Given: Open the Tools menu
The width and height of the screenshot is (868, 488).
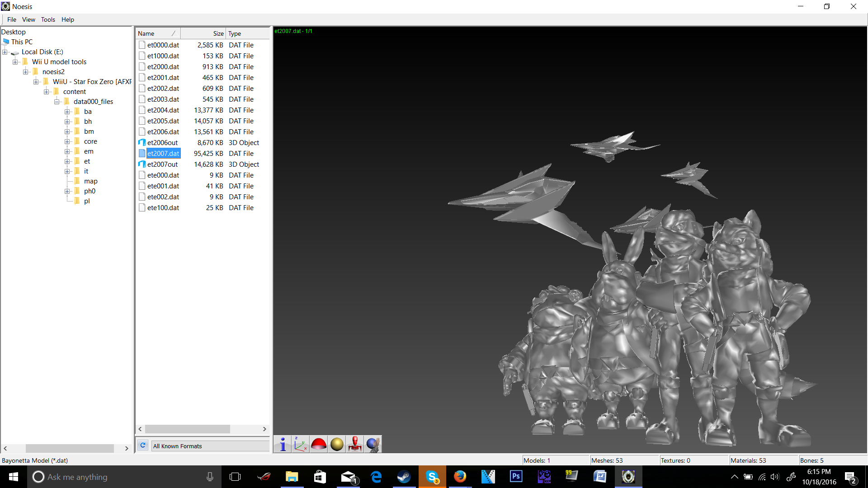Looking at the screenshot, I should point(48,19).
